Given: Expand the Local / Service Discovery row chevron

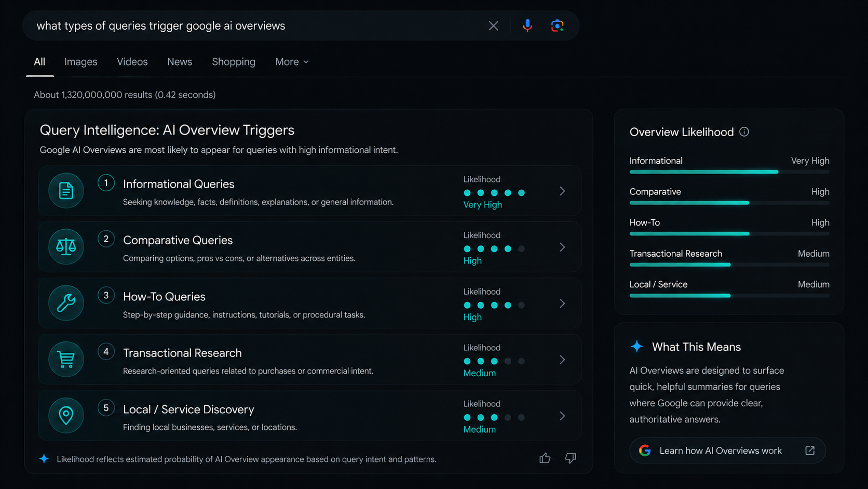Looking at the screenshot, I should coord(562,416).
